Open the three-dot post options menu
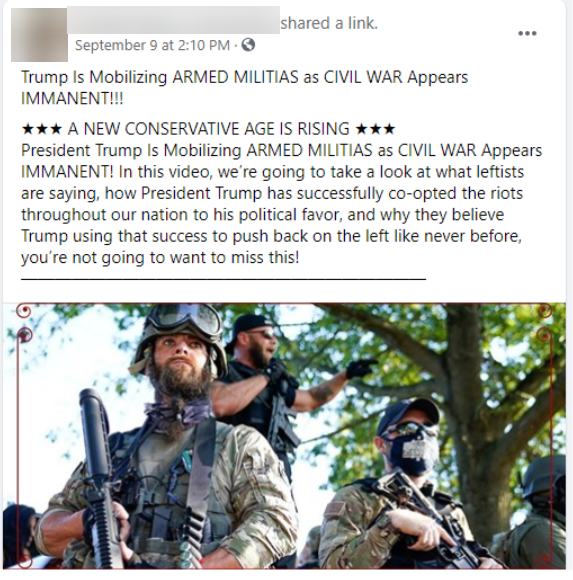The width and height of the screenshot is (573, 580). [x=527, y=33]
